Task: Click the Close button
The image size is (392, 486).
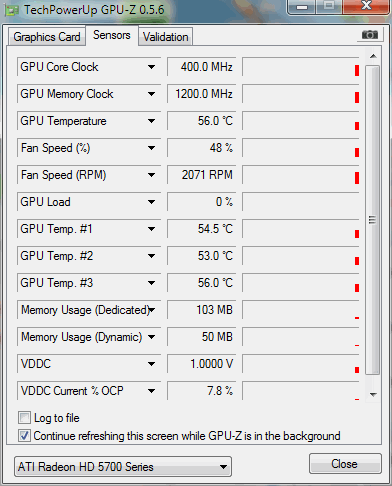Action: point(345,464)
